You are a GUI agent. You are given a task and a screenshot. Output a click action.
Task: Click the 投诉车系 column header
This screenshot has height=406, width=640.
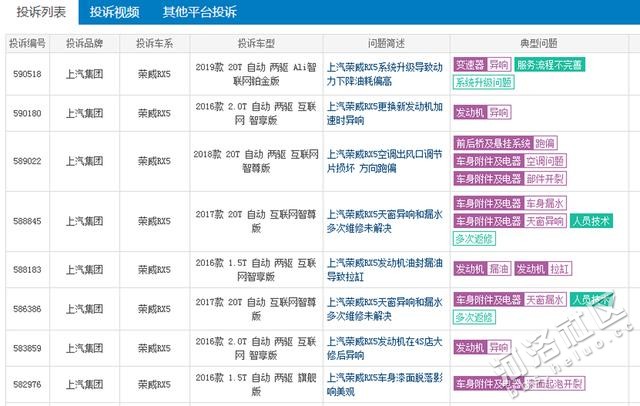pyautogui.click(x=154, y=43)
